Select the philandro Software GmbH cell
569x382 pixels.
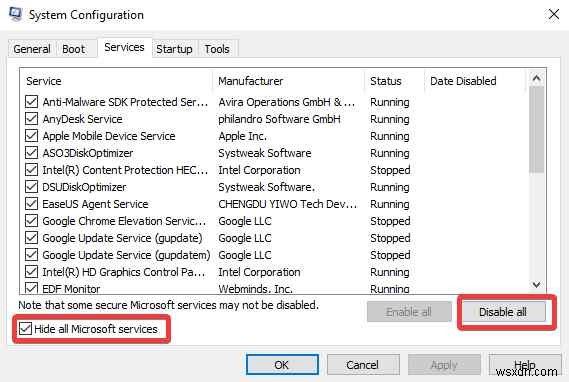(x=279, y=119)
